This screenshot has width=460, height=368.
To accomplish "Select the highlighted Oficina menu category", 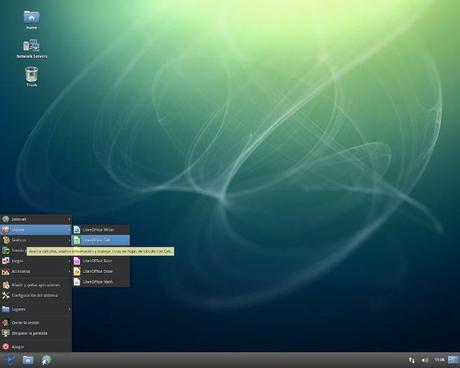I will (x=36, y=229).
